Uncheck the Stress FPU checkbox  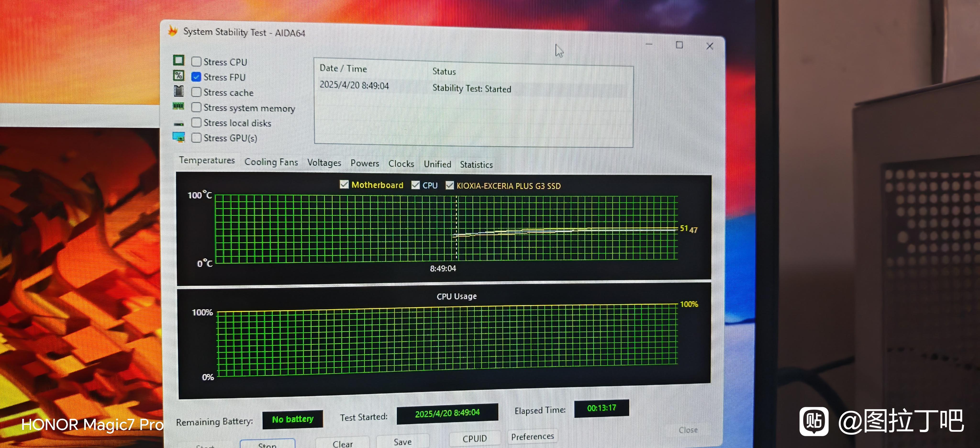(196, 77)
